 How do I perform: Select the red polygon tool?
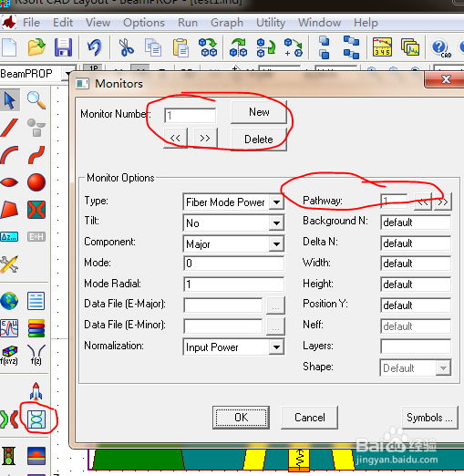pyautogui.click(x=9, y=210)
